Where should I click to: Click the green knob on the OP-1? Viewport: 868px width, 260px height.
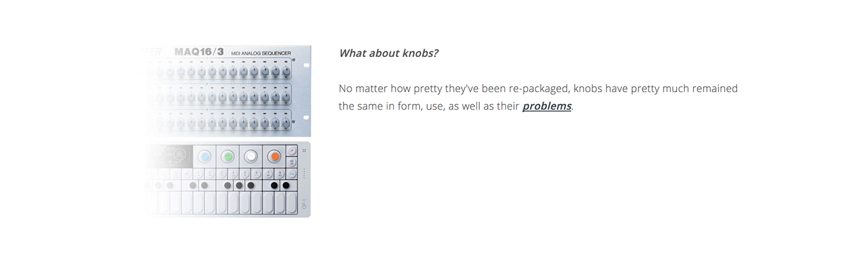[x=228, y=157]
